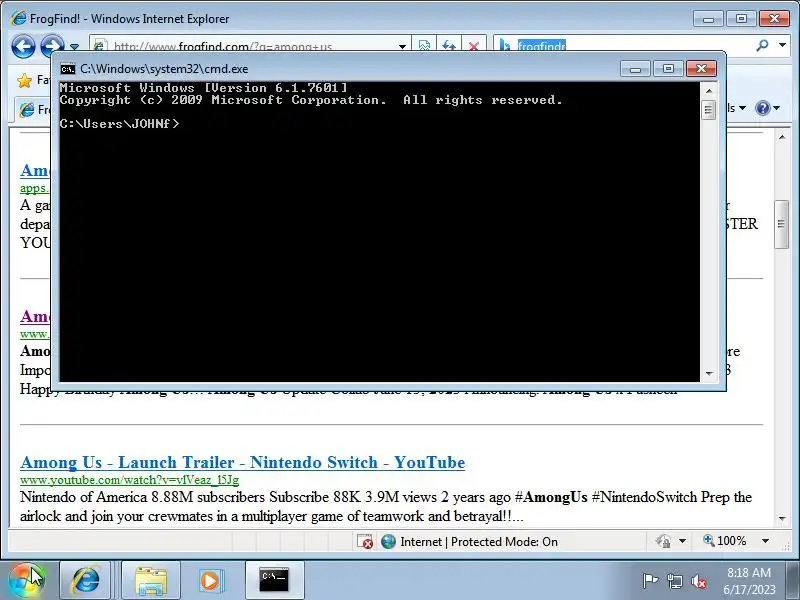Image resolution: width=800 pixels, height=600 pixels.
Task: Open the zoom level dropdown arrow
Action: tap(765, 541)
